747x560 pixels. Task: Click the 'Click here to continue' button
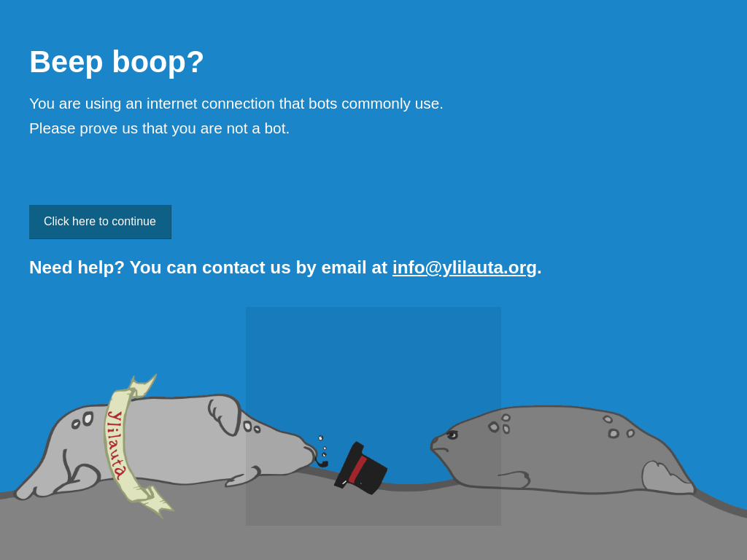(x=100, y=222)
